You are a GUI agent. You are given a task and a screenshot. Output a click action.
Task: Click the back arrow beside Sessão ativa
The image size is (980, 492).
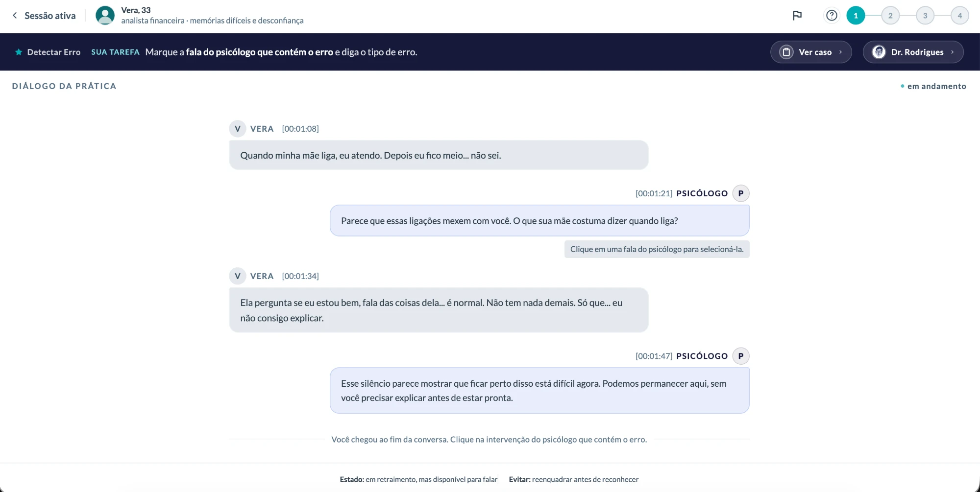click(15, 16)
